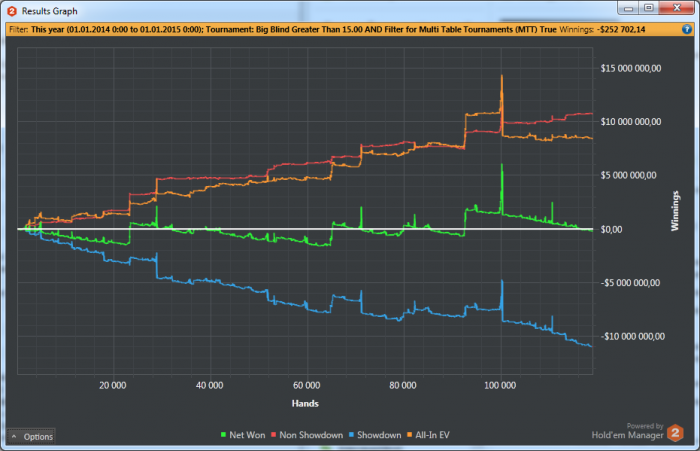Toggle the Net Won legend series
700x451 pixels.
[243, 435]
